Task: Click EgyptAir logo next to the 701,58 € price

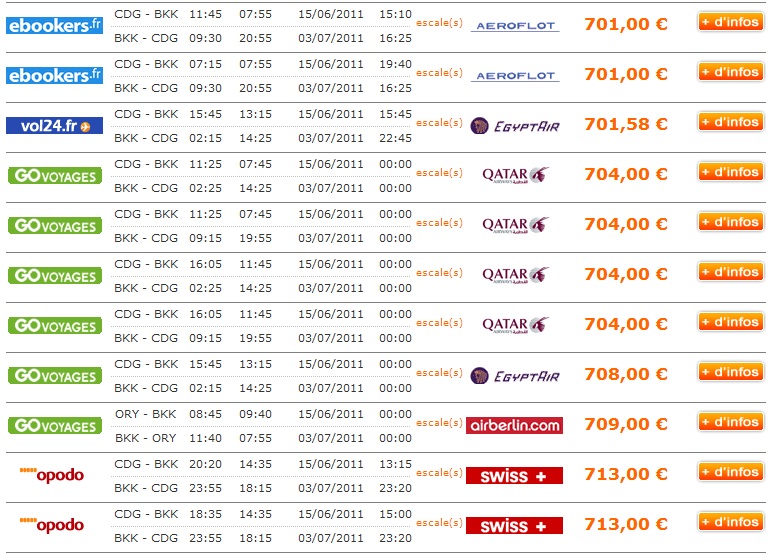Action: [x=514, y=125]
